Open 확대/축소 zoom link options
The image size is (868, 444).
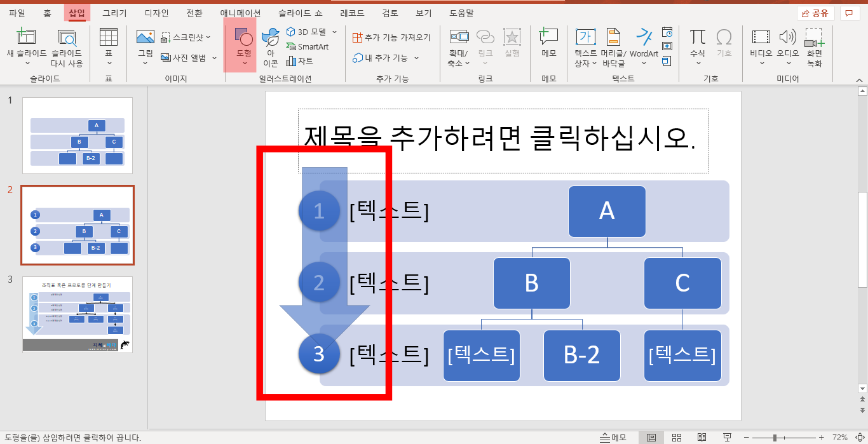pyautogui.click(x=458, y=48)
